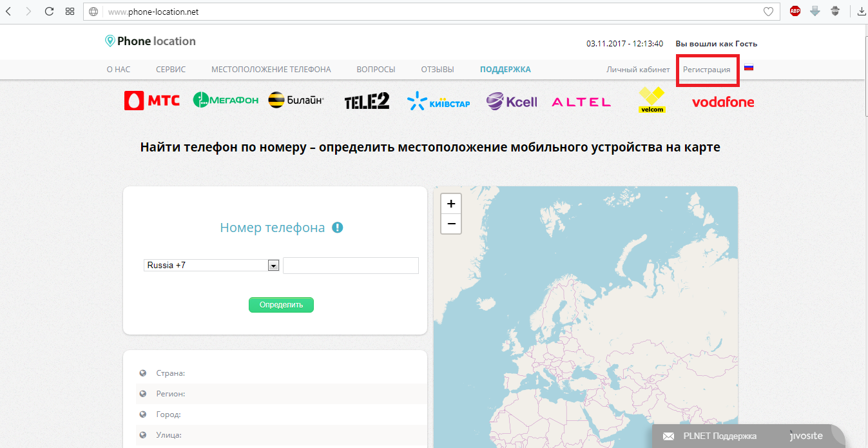Open the speed dial grid icon
Image resolution: width=868 pixels, height=448 pixels.
pyautogui.click(x=70, y=12)
